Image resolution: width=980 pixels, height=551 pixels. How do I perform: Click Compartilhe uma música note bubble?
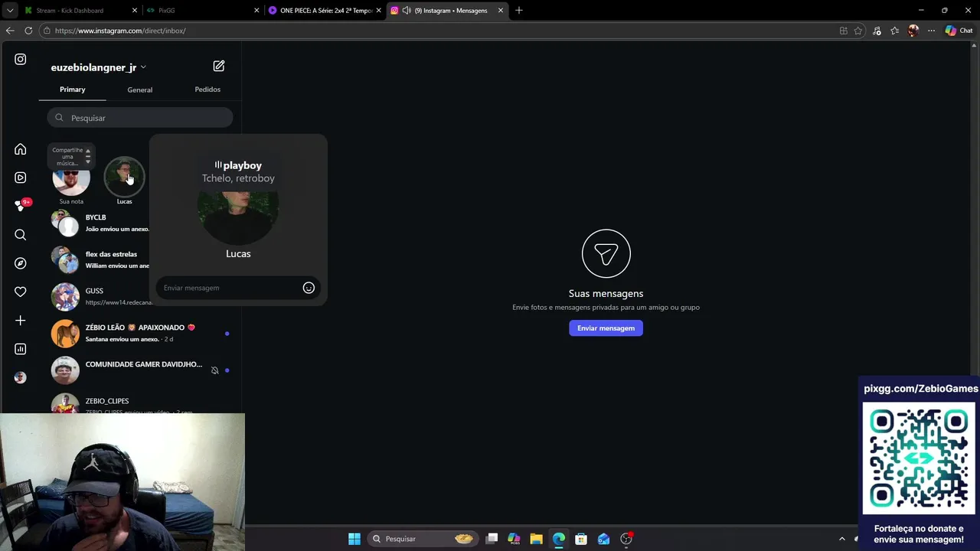(x=71, y=155)
